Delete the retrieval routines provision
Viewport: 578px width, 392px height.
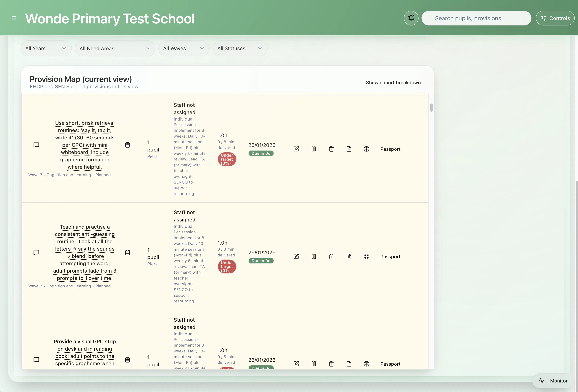point(331,149)
